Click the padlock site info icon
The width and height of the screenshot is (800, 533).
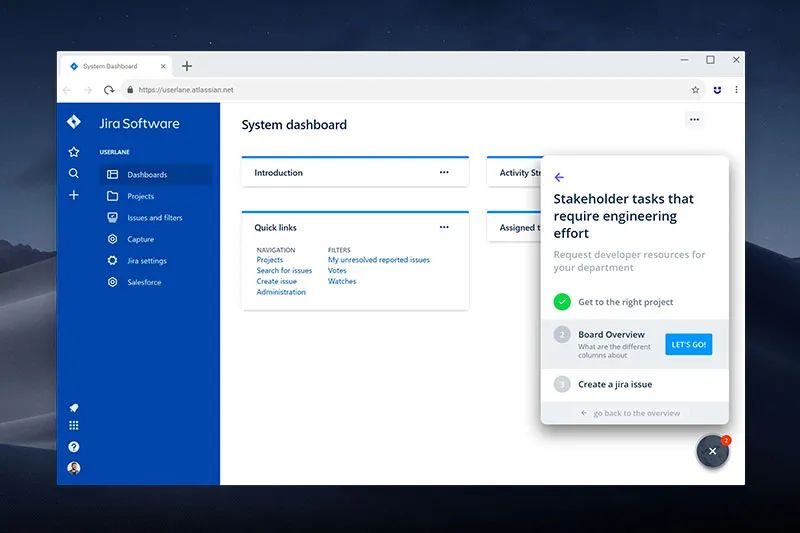pos(130,90)
